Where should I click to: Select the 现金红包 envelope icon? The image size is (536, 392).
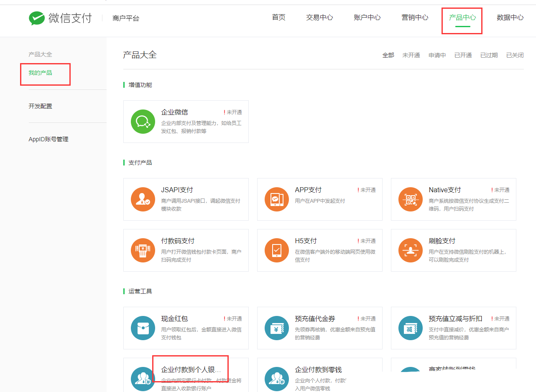(143, 328)
